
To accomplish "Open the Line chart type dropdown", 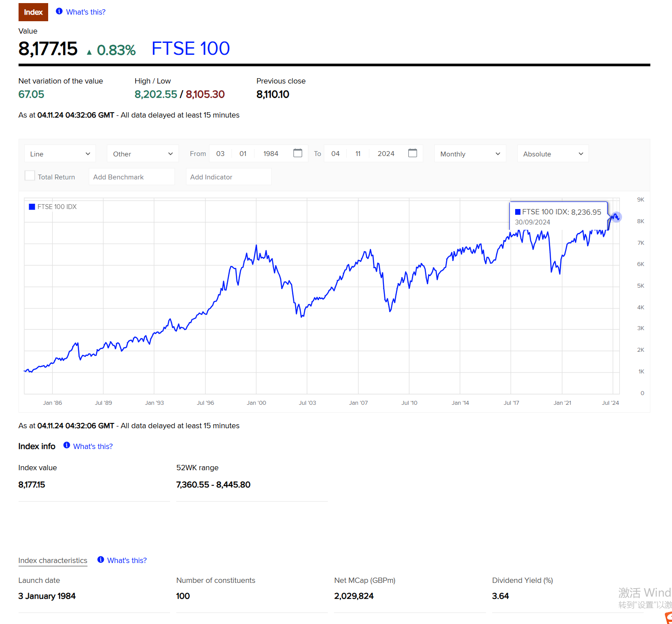I will (x=60, y=154).
